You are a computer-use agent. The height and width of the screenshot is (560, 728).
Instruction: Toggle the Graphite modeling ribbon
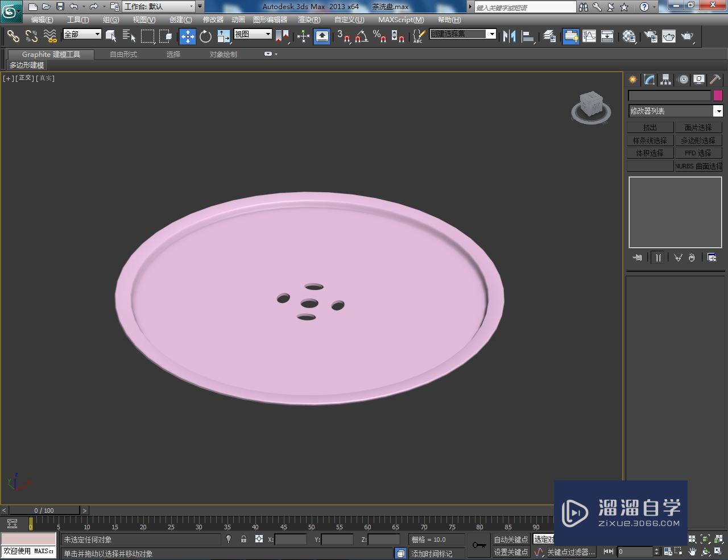pyautogui.click(x=571, y=36)
